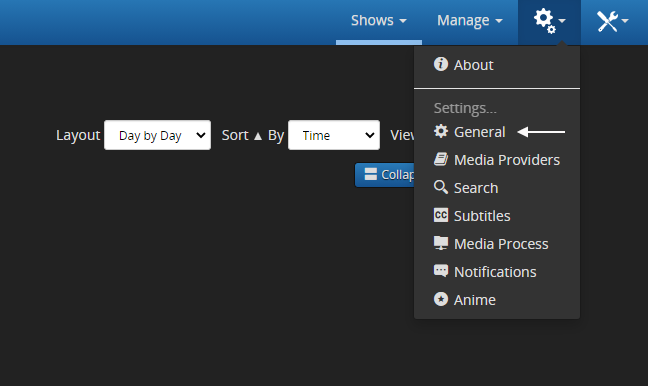Click the Anime star icon
Screen dimensions: 648x386
(441, 299)
